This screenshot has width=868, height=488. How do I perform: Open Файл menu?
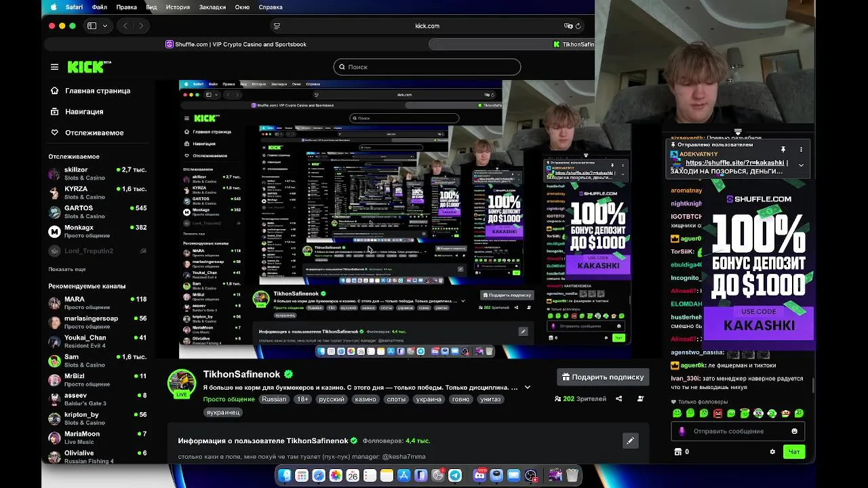click(100, 7)
